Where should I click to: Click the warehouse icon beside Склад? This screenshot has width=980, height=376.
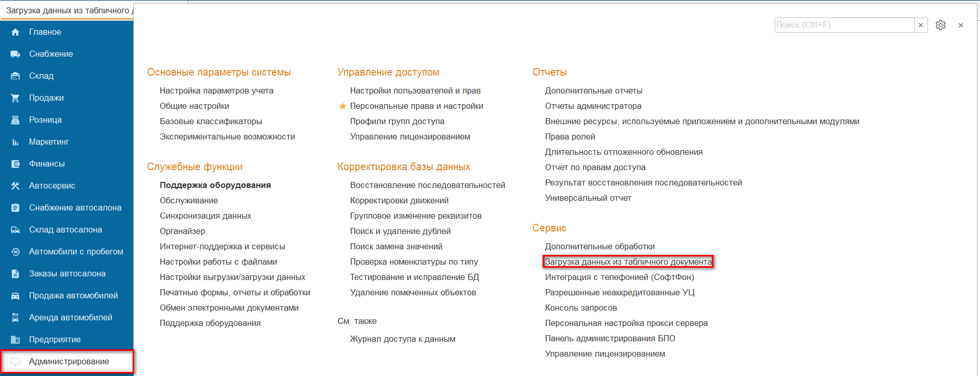tap(15, 76)
